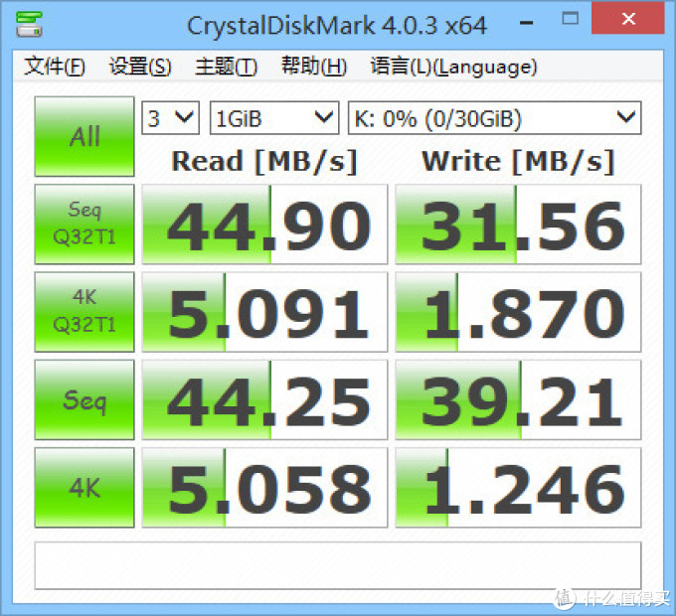
Task: Start the Seq test
Action: [84, 399]
